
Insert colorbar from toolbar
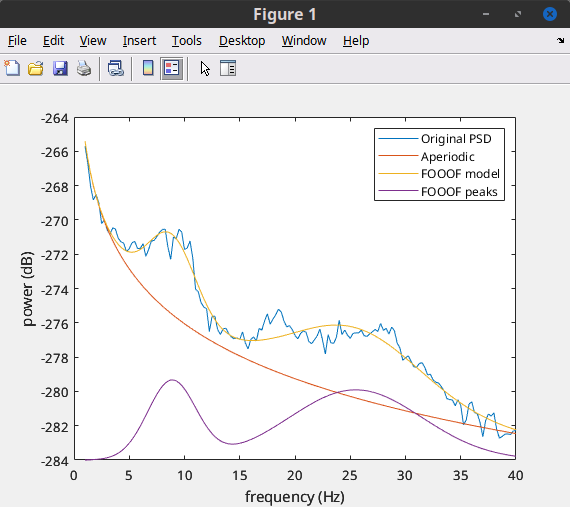[148, 68]
